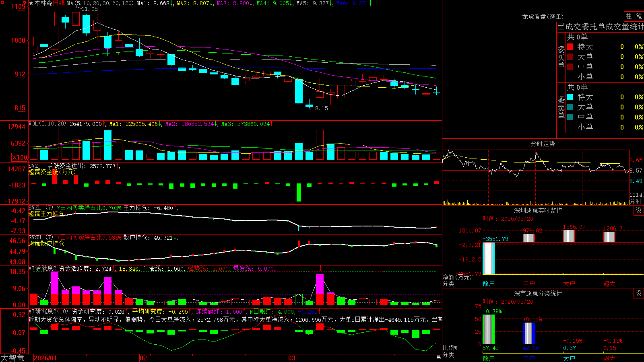Click the cyan 散户 bar showing -3551.79
Viewport: 644px width, 362px height.
[488, 258]
